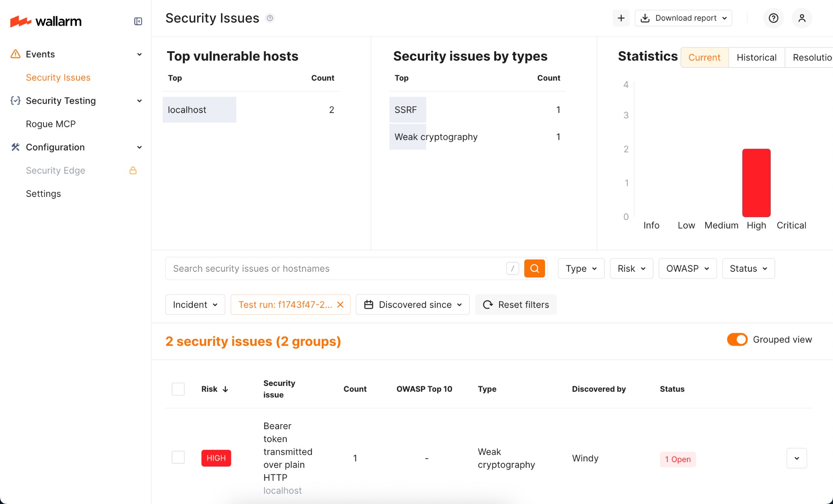
Task: Open the help question mark in the top bar
Action: (772, 18)
